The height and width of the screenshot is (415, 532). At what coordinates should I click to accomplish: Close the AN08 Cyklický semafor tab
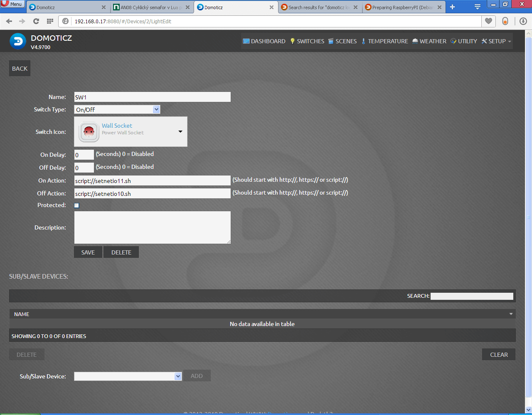(187, 7)
